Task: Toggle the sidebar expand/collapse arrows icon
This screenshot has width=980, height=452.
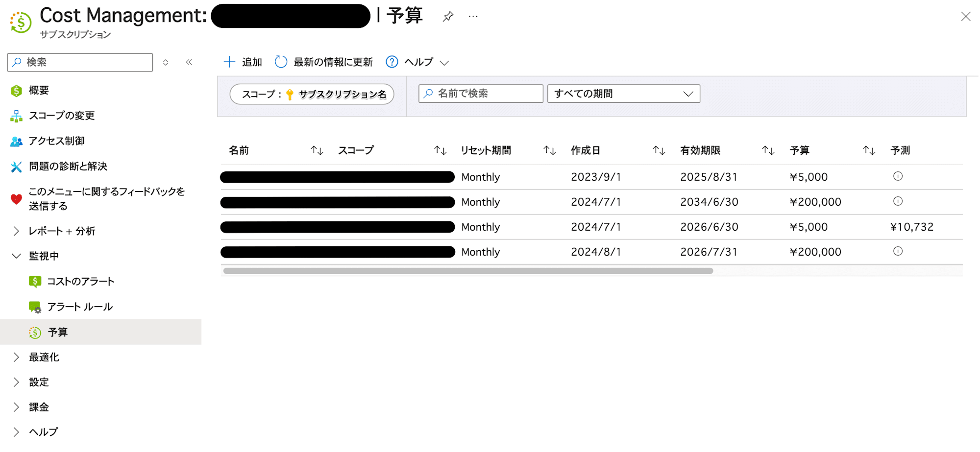Action: coord(166,62)
